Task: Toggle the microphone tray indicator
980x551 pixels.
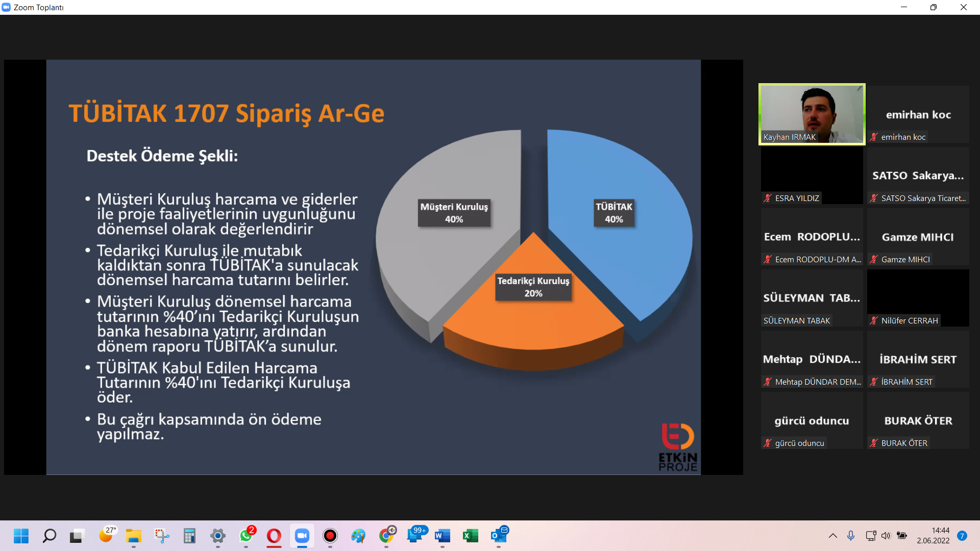Action: pyautogui.click(x=850, y=536)
